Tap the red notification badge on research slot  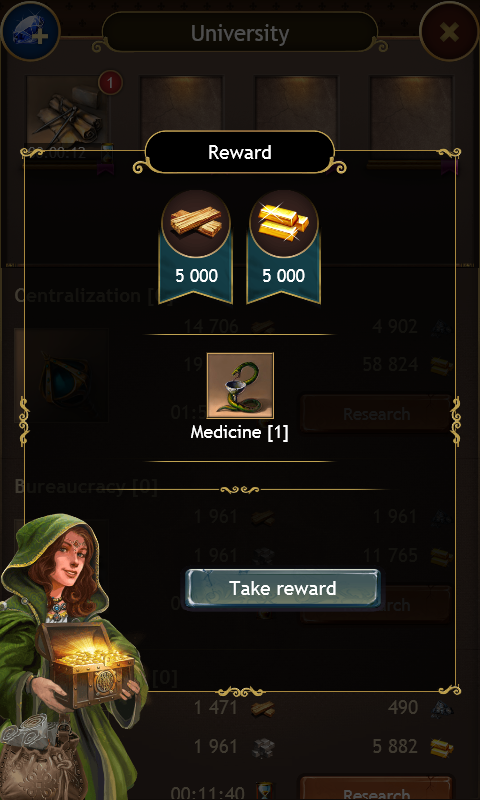click(x=110, y=83)
